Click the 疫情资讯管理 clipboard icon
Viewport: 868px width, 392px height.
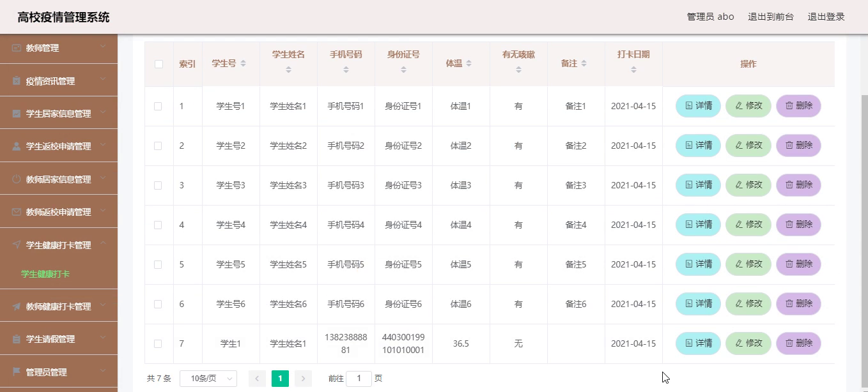point(17,81)
